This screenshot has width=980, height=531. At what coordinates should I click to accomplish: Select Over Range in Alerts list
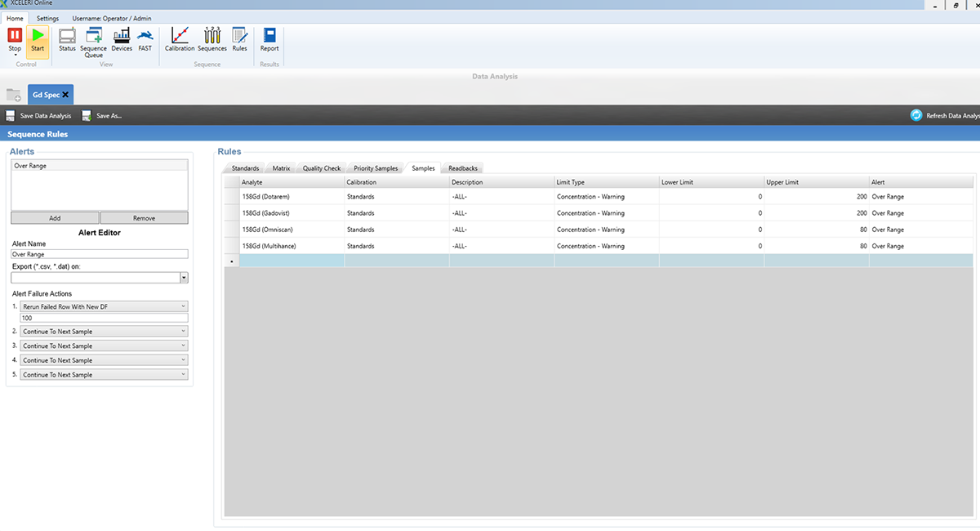coord(99,166)
